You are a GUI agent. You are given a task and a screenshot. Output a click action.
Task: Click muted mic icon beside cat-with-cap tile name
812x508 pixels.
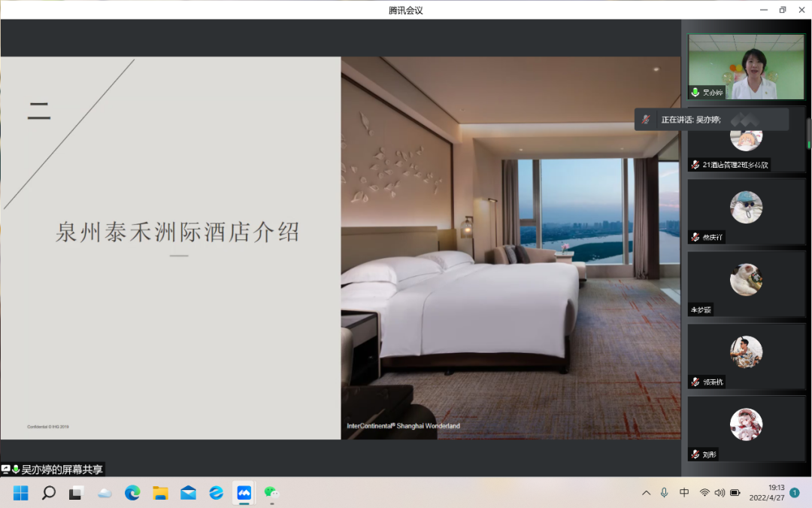pyautogui.click(x=695, y=237)
